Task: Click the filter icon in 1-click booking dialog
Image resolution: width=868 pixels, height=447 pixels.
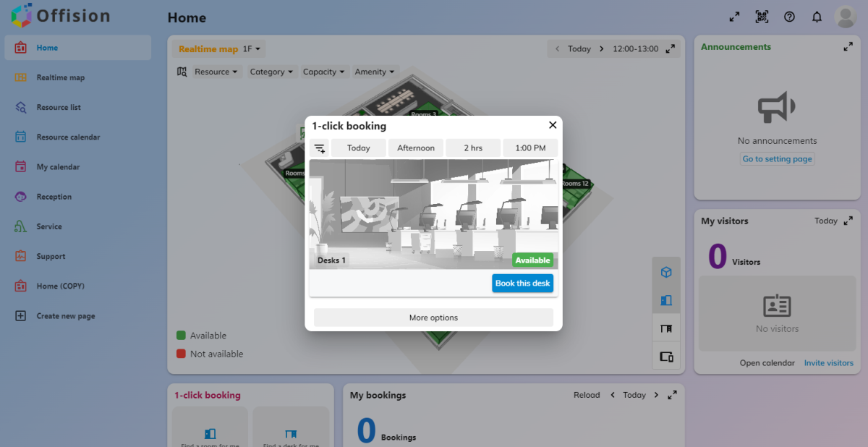Action: click(x=320, y=148)
